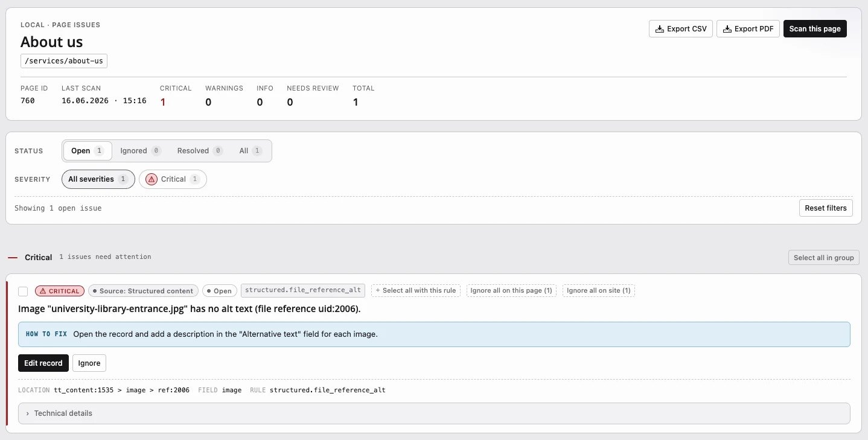The width and height of the screenshot is (868, 440).
Task: Click Ignore all on site (1)
Action: click(x=599, y=290)
